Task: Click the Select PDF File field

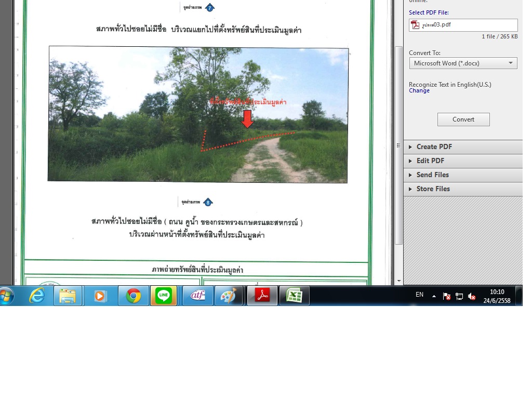Action: click(x=463, y=25)
